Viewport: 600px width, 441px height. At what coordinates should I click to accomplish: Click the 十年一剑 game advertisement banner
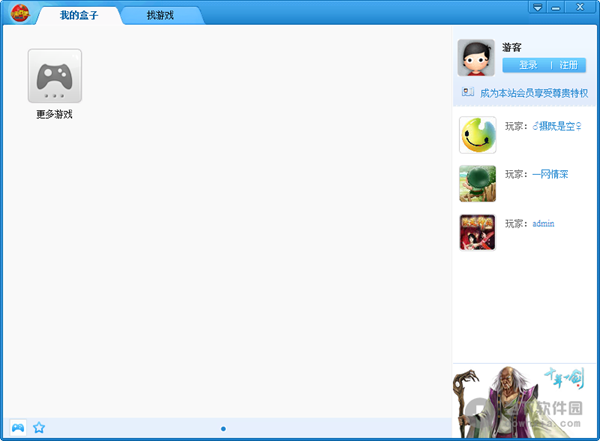click(524, 401)
